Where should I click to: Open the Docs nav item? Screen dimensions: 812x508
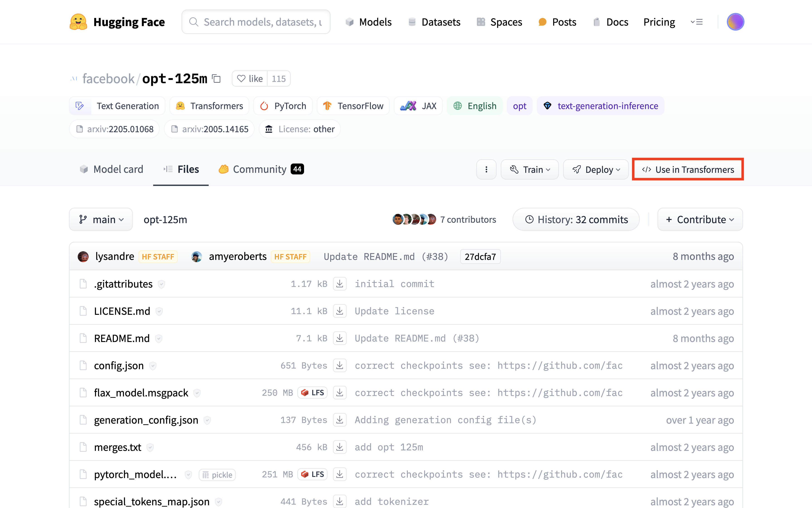611,22
